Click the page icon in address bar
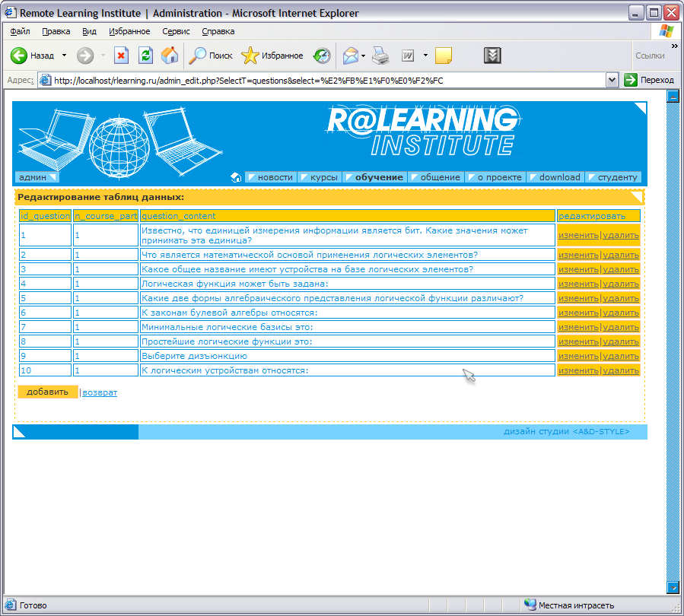Image resolution: width=684 pixels, height=616 pixels. click(x=45, y=80)
